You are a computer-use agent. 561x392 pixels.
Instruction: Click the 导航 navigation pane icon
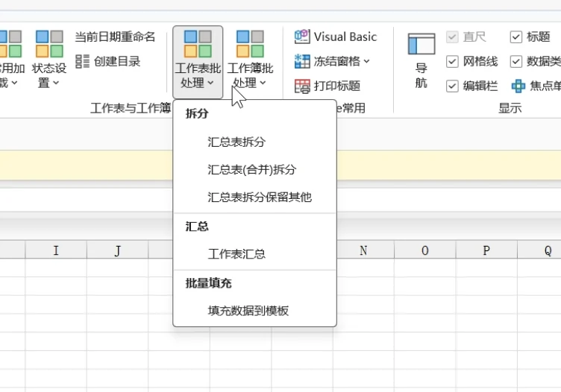[421, 43]
